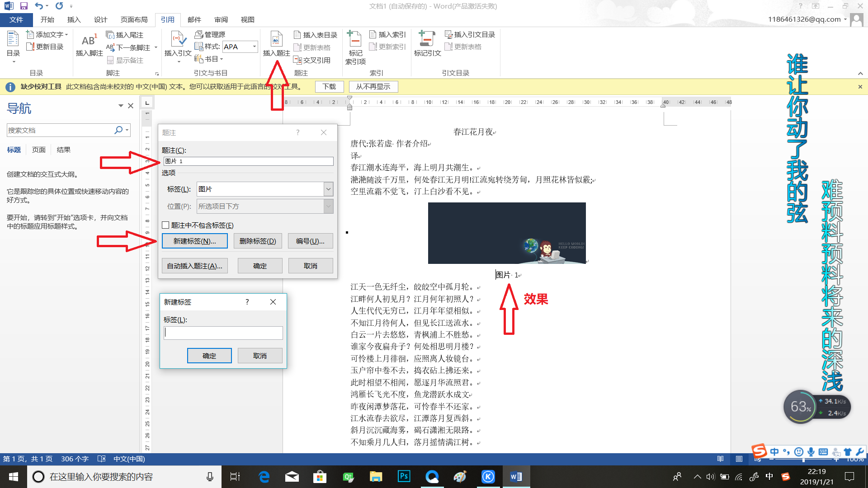Switch to the 开始 ribbon tab
868x488 pixels.
tap(47, 19)
